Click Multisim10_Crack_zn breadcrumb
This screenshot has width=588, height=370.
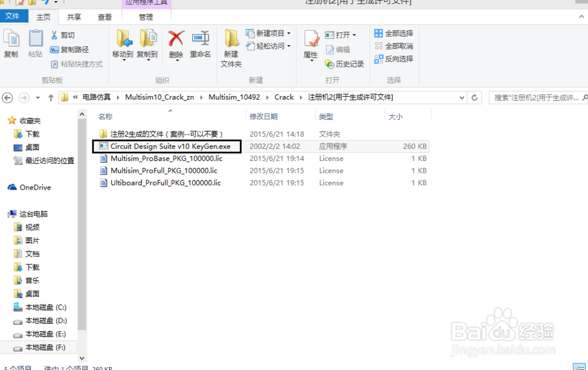[x=159, y=97]
